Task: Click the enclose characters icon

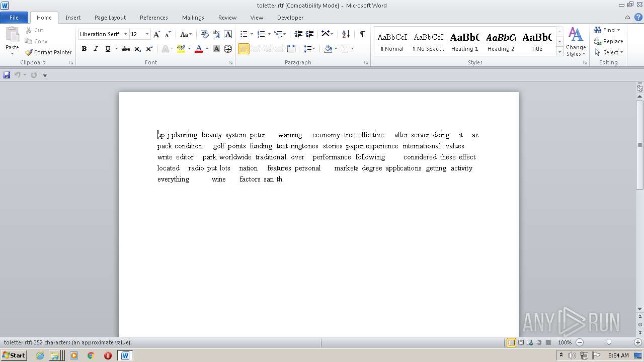Action: coord(228,49)
